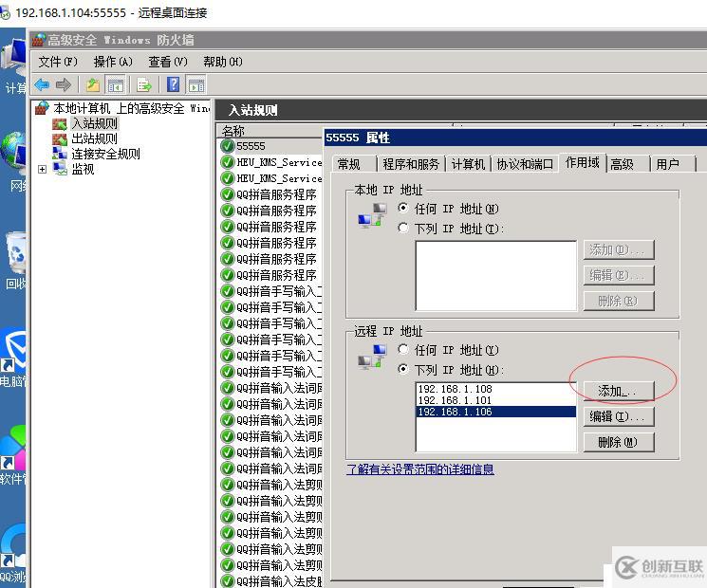Screen dimensions: 707x588
Task: Click remote IP 添加 button
Action: click(618, 391)
